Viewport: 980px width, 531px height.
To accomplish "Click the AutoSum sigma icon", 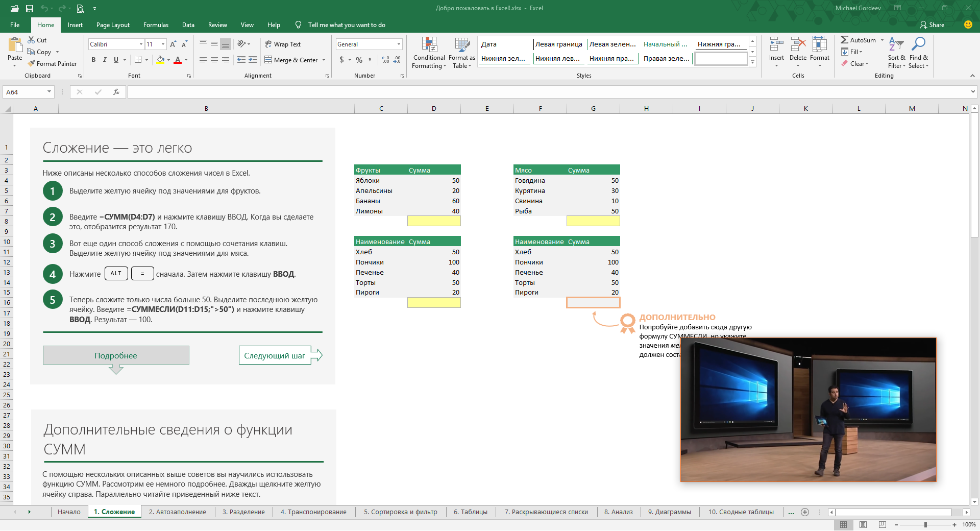I will (x=845, y=40).
